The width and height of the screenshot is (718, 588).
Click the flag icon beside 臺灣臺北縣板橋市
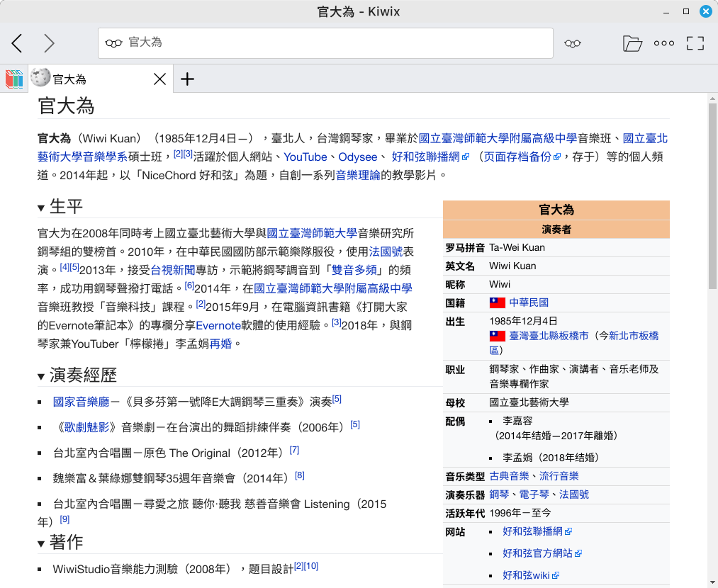498,336
